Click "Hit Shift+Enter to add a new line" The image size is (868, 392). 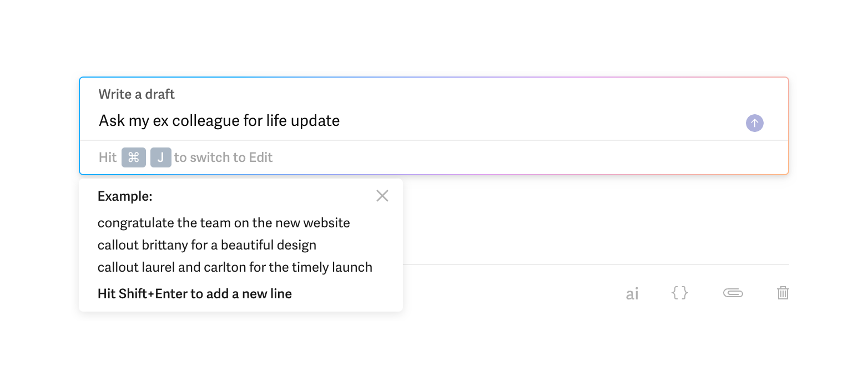194,294
